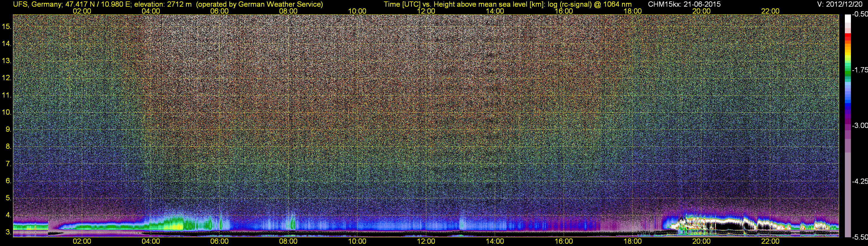The image size is (868, 246).
Task: Click the 'log (rc-signal) @ 1064 nm' label
Action: tap(590, 4)
